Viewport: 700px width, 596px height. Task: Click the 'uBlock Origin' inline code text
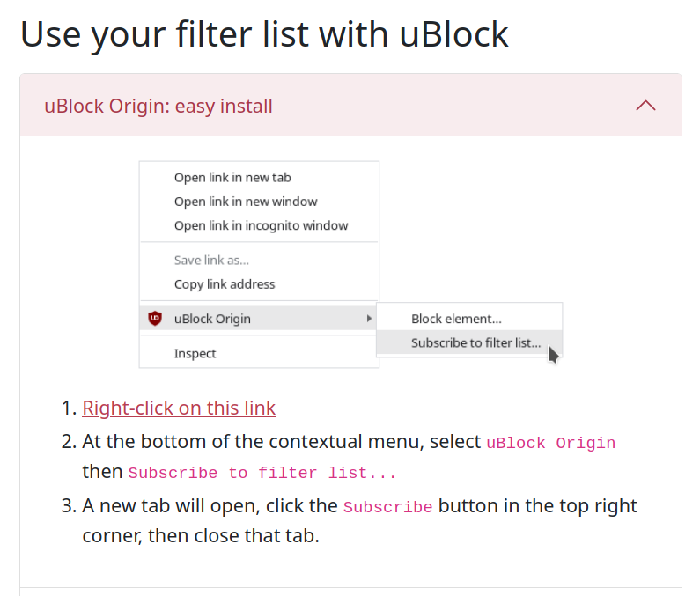pos(550,443)
